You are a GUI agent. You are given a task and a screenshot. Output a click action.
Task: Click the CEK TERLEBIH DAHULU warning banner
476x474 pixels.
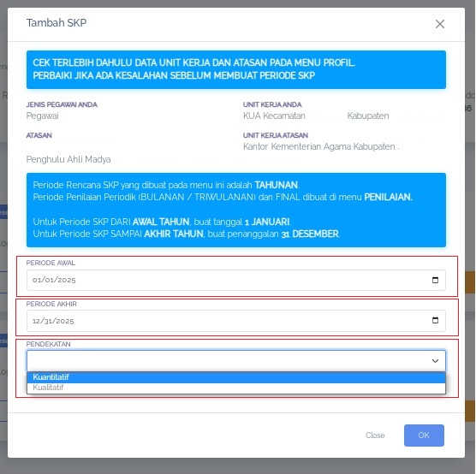[236, 69]
